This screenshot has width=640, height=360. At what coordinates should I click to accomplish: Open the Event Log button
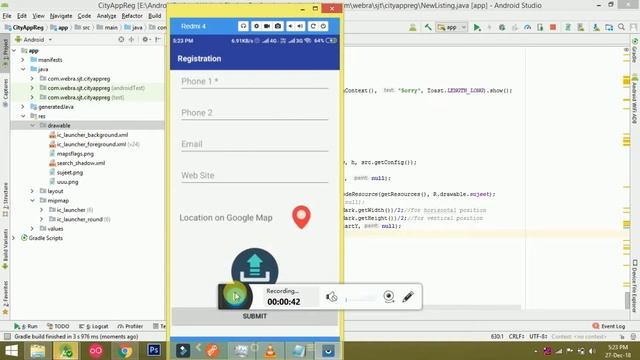609,326
